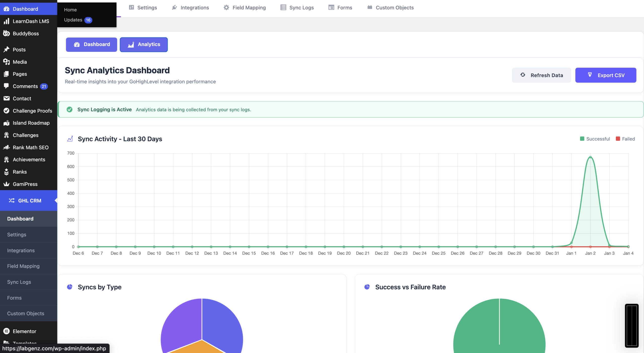Switch to the Analytics view button
Viewport: 644px width, 353px height.
144,45
